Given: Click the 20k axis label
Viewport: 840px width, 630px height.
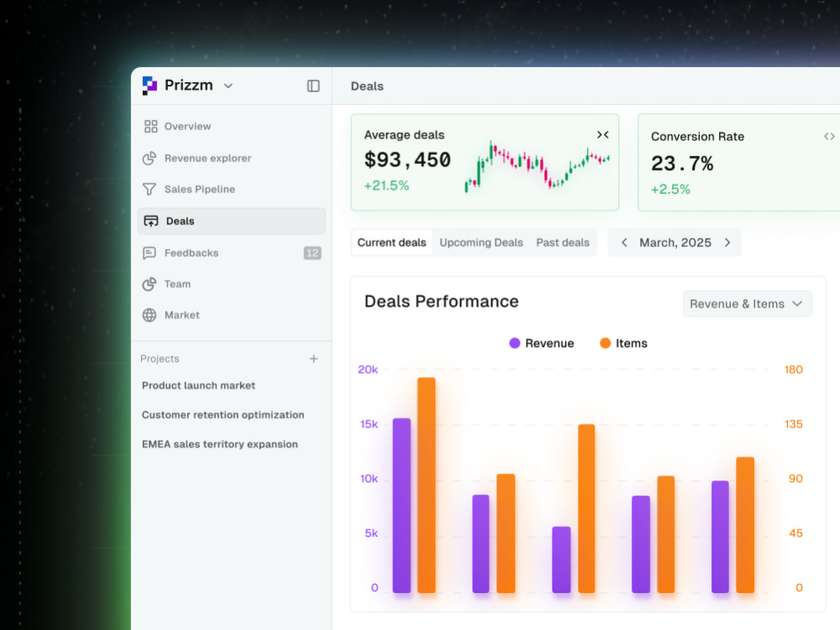Looking at the screenshot, I should [368, 370].
